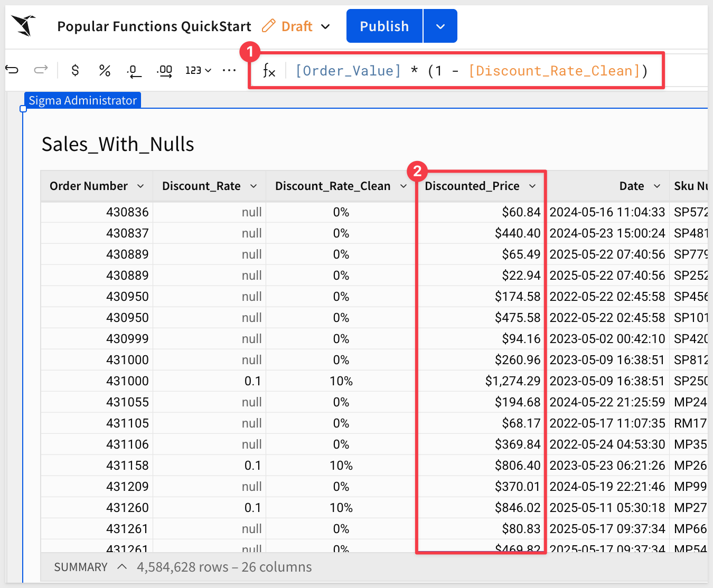Viewport: 713px width, 588px height.
Task: Decrease decimal places icon
Action: pyautogui.click(x=134, y=71)
